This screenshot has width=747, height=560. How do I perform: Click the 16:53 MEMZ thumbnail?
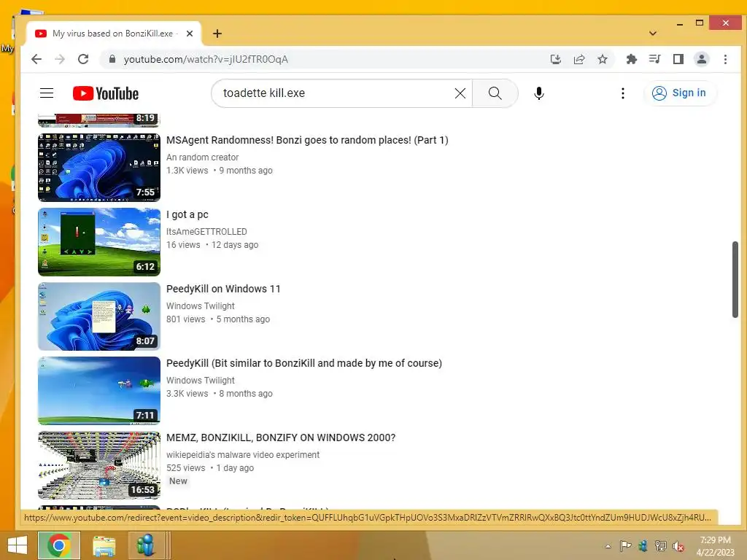(x=99, y=464)
